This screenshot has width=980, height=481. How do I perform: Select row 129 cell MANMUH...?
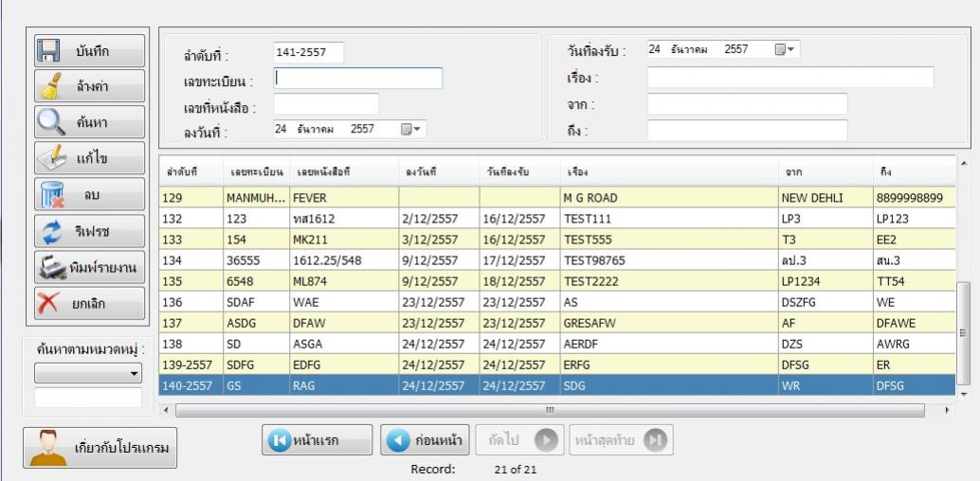pyautogui.click(x=256, y=198)
